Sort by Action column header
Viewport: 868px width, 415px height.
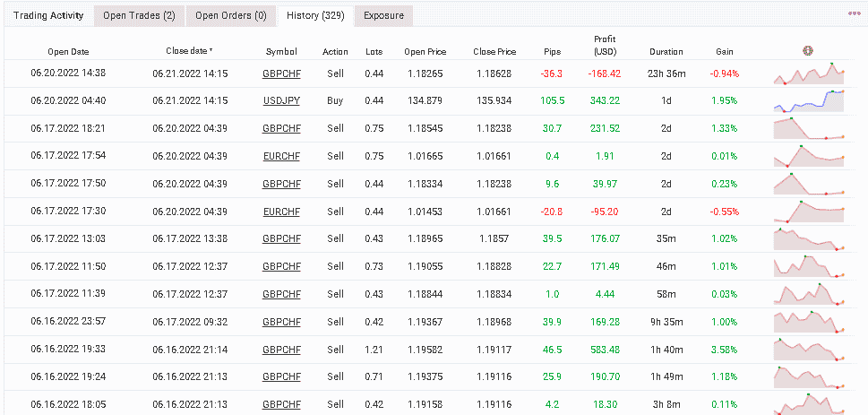pos(335,51)
